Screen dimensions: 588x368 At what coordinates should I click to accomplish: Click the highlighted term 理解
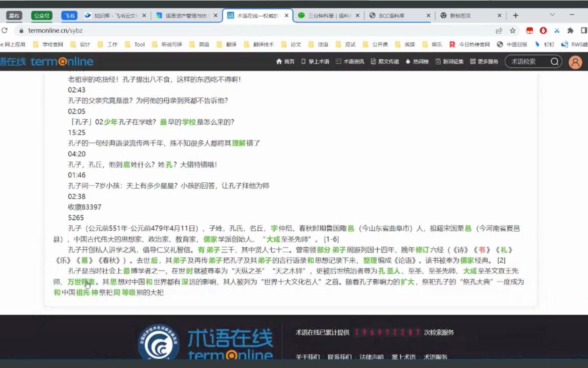click(x=239, y=143)
